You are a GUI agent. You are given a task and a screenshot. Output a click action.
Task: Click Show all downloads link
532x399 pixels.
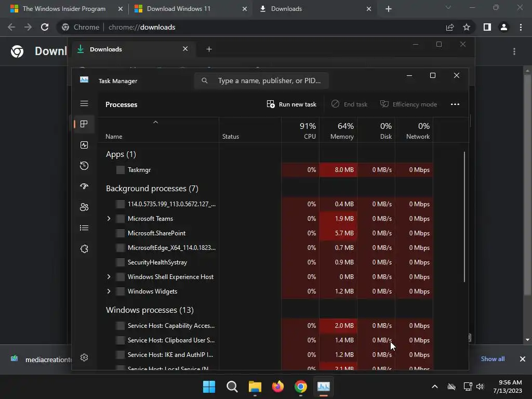tap(493, 359)
